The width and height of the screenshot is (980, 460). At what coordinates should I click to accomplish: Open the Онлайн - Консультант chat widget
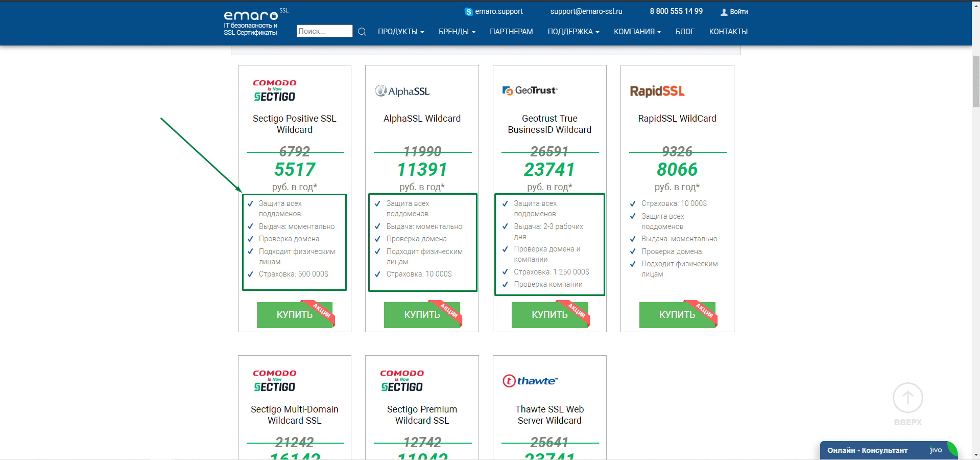click(889, 450)
